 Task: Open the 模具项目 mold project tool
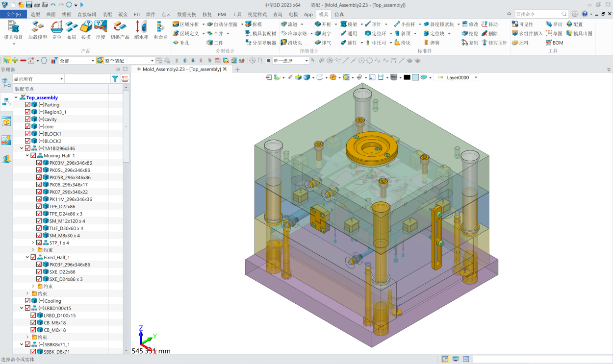click(x=13, y=30)
